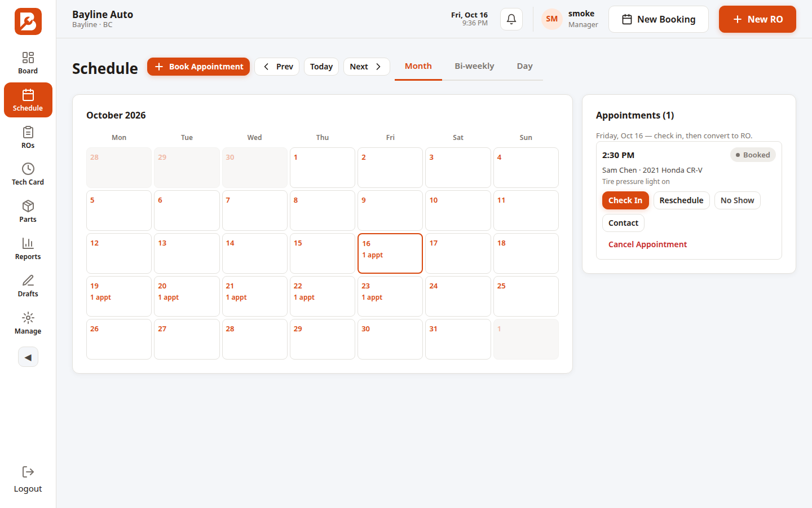Viewport: 812px width, 508px height.
Task: Select October 1 Thursday calendar cell
Action: click(323, 168)
